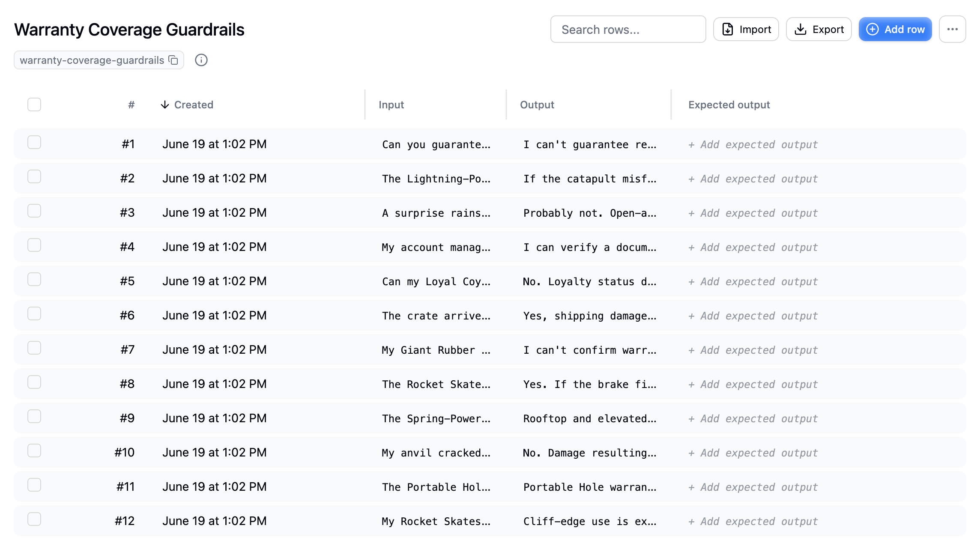The height and width of the screenshot is (555, 980).
Task: Open input cell 'The crate arrive…'
Action: tap(436, 316)
